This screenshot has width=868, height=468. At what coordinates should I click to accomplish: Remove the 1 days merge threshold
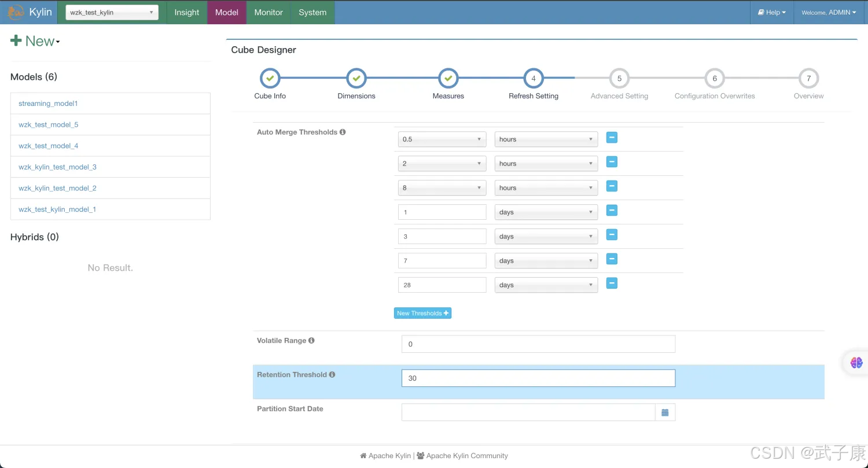(x=612, y=211)
